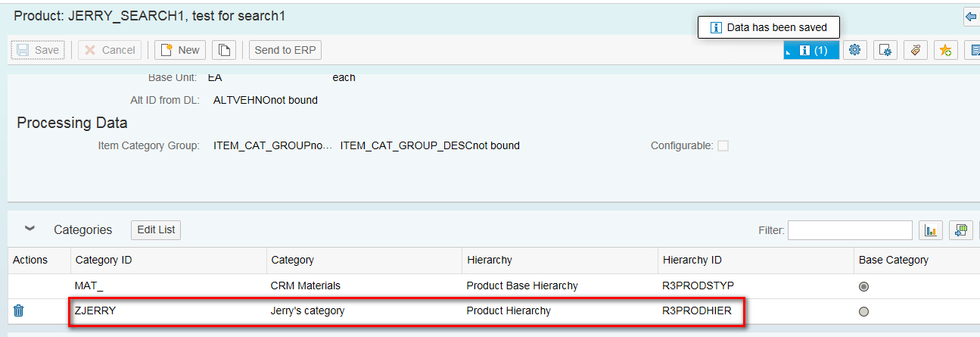Viewport: 980px width, 337px height.
Task: Add to favorites with the star icon
Action: [946, 50]
